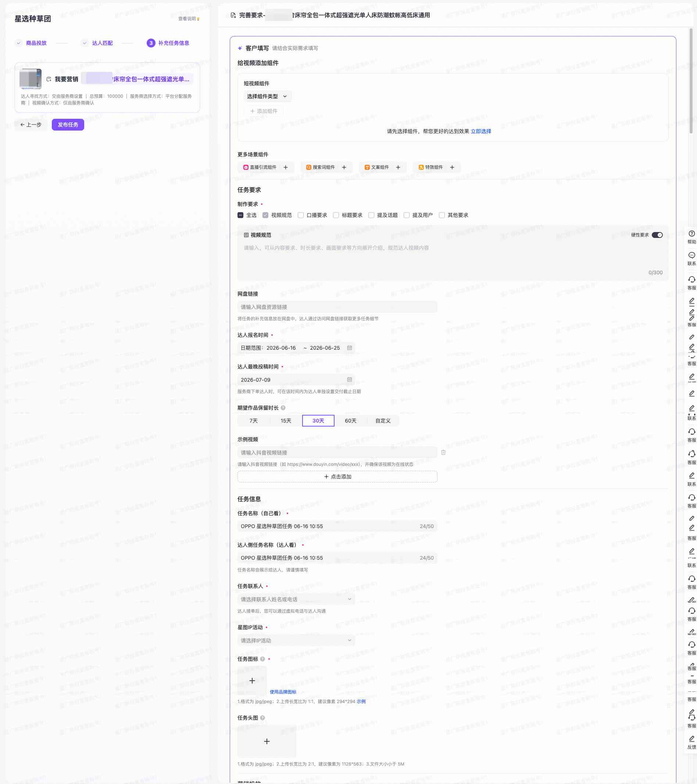Click the chat bubble 联系 icon

[691, 255]
